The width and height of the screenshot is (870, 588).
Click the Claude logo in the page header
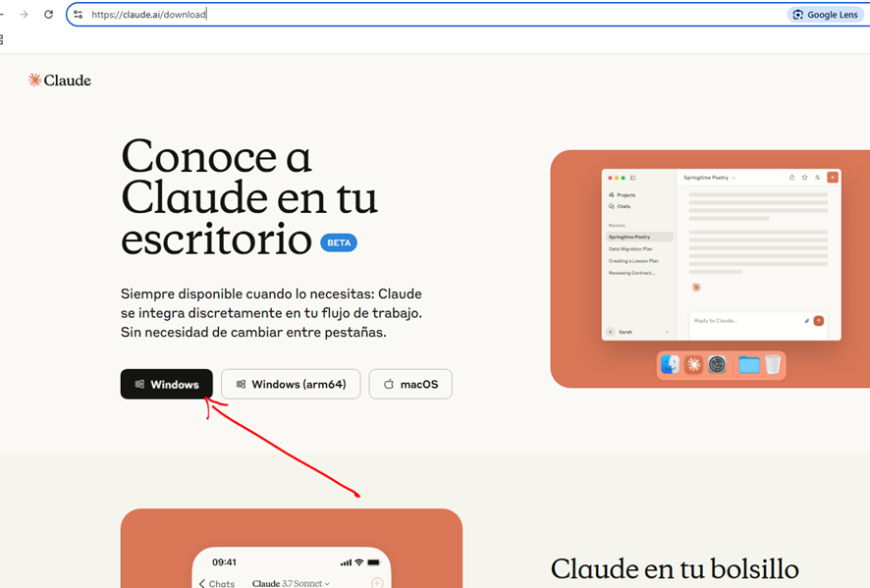tap(59, 80)
